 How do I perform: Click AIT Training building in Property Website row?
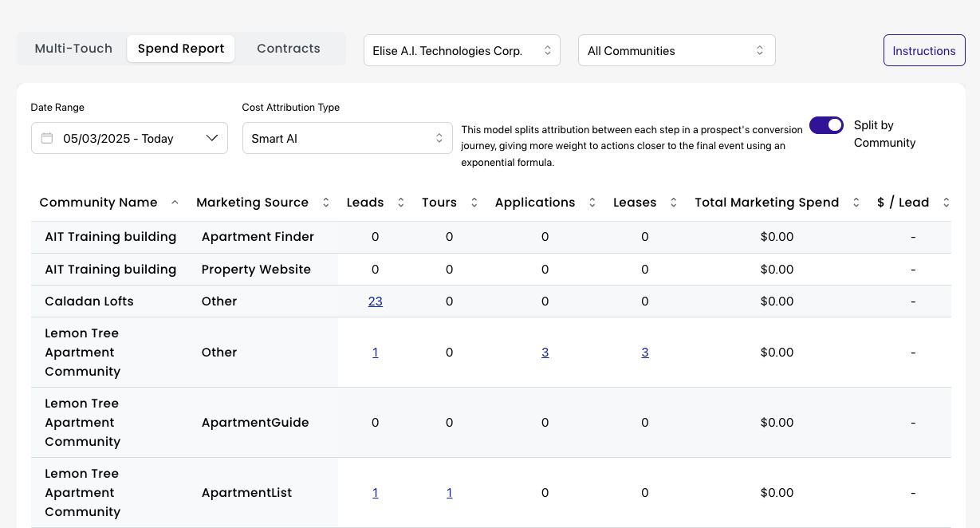click(110, 270)
